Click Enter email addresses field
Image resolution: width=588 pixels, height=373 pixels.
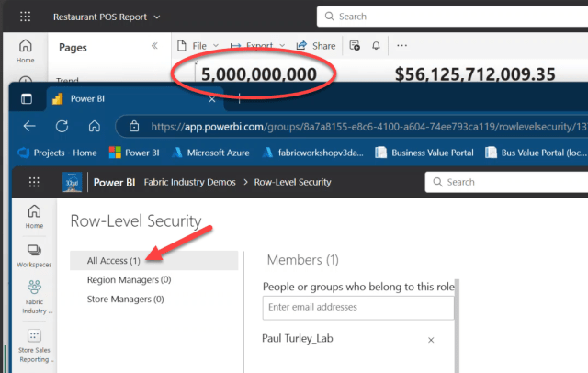tap(358, 308)
